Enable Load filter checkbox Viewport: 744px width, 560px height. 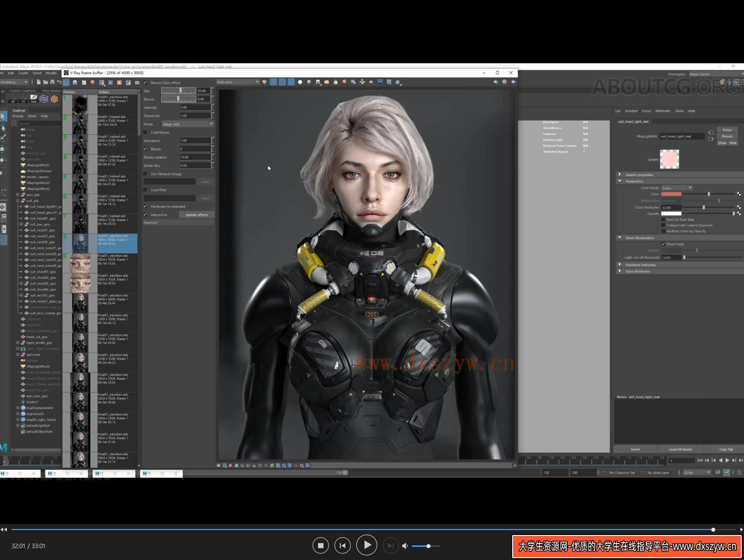(145, 190)
